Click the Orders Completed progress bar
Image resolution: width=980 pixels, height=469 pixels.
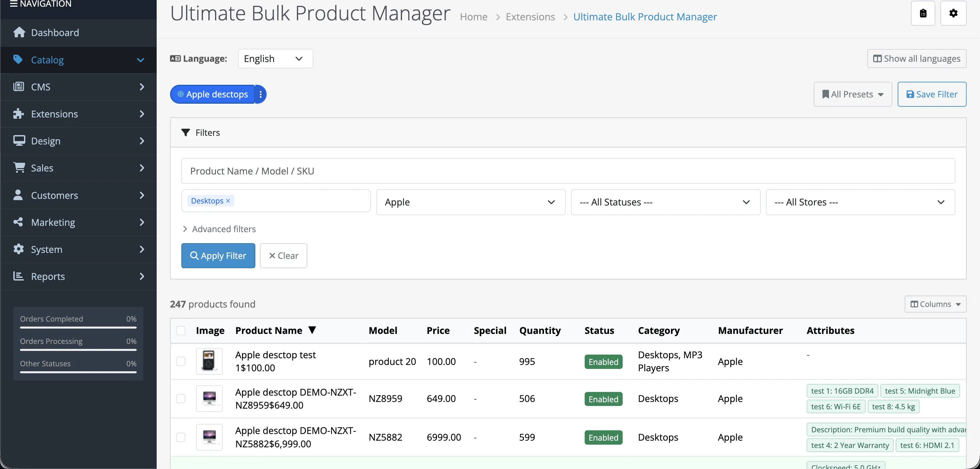point(78,327)
